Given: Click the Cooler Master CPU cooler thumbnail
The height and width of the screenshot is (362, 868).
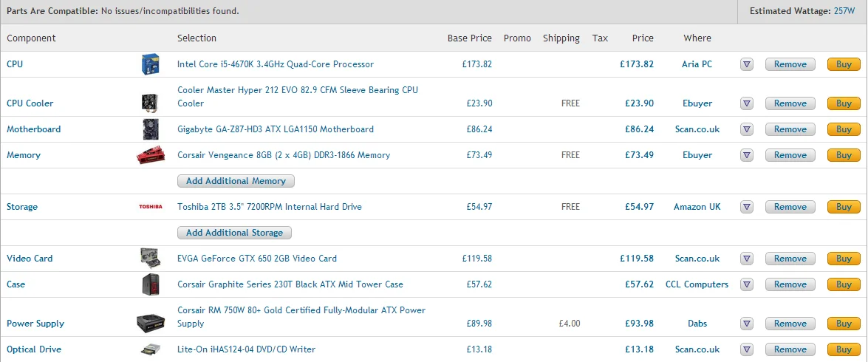Looking at the screenshot, I should click(x=151, y=103).
